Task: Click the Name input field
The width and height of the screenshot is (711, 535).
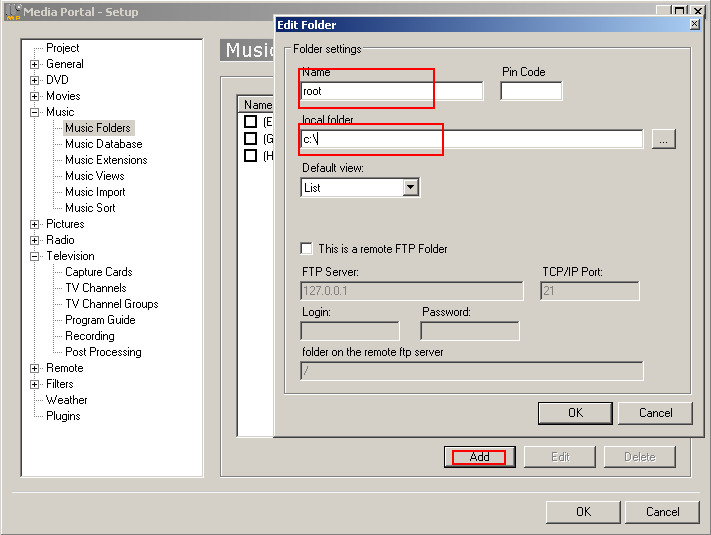Action: (392, 91)
